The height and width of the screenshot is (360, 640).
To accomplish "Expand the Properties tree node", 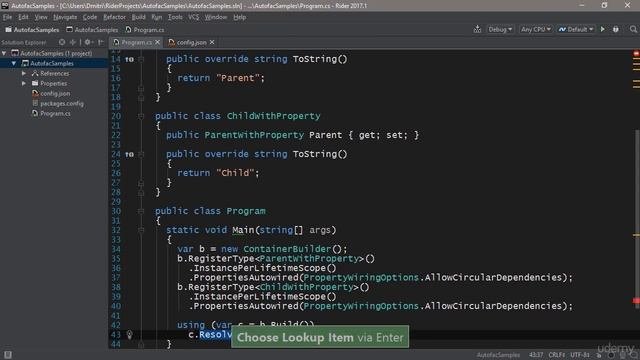I will point(24,83).
